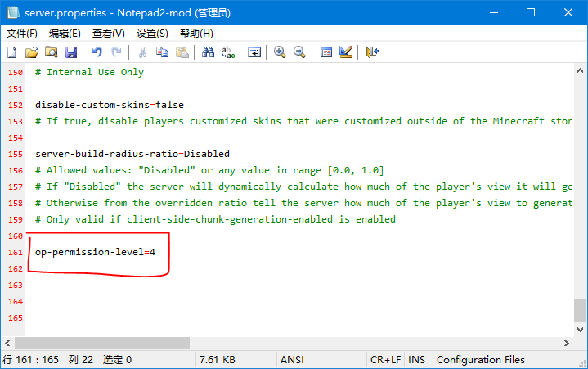Click the horizontal scrollbar thumb
Image resolution: width=588 pixels, height=369 pixels.
pos(102,343)
